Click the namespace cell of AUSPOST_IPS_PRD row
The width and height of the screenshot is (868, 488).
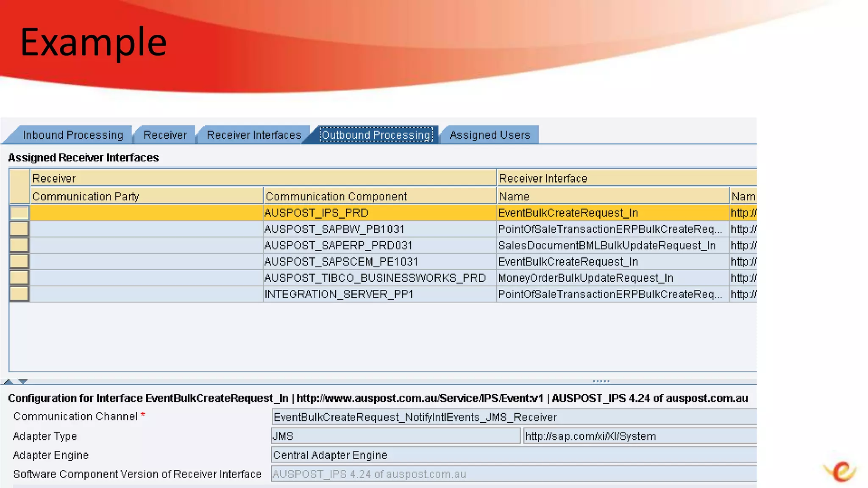click(x=743, y=213)
